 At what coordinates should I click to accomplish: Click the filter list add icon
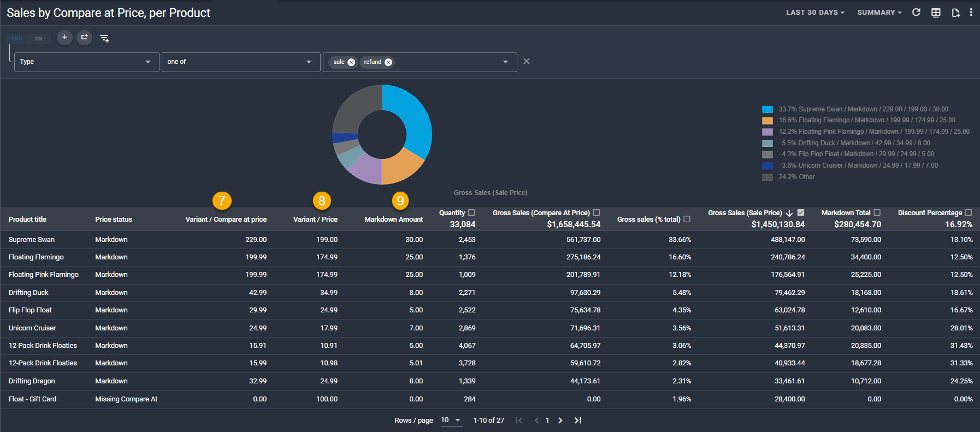(104, 38)
